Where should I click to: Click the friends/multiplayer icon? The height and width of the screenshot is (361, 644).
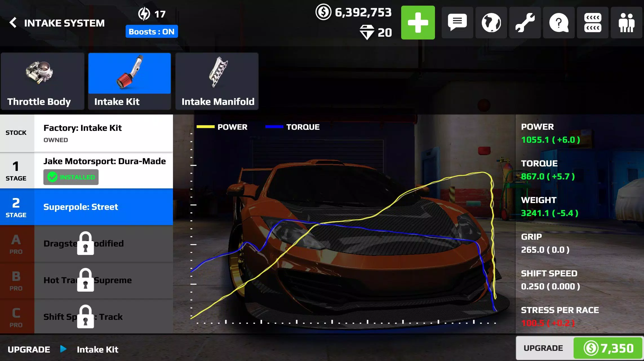point(627,23)
